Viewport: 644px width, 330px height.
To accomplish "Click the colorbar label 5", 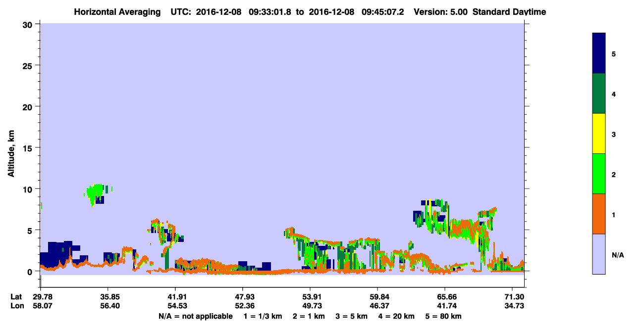I will click(x=614, y=53).
